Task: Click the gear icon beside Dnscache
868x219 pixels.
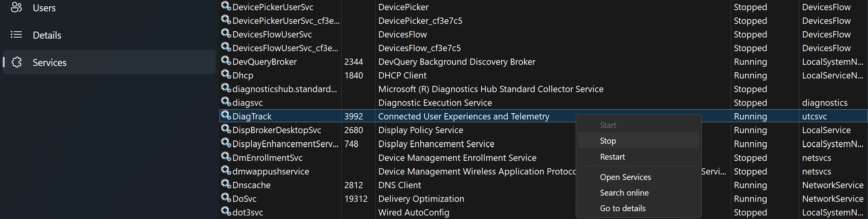Action: click(x=226, y=184)
